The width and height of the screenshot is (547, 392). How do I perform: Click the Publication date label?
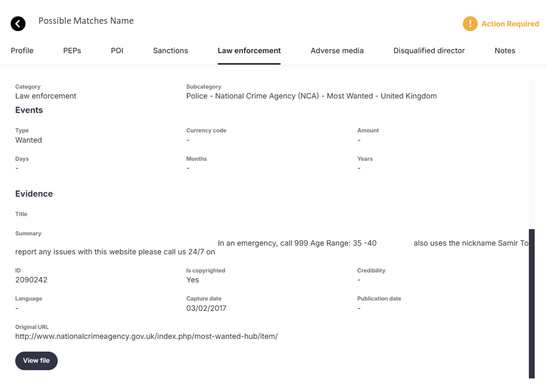coord(379,299)
